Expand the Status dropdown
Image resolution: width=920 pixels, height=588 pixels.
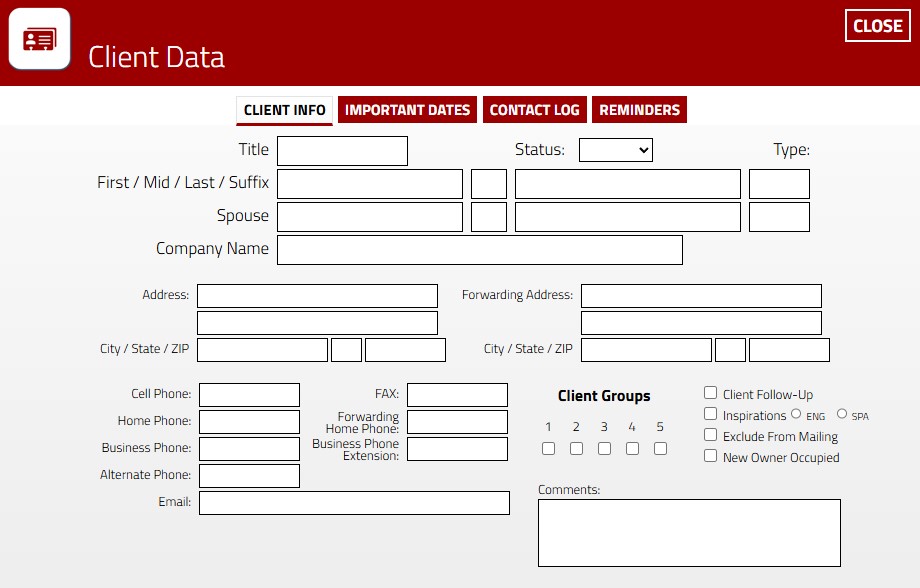(x=615, y=150)
